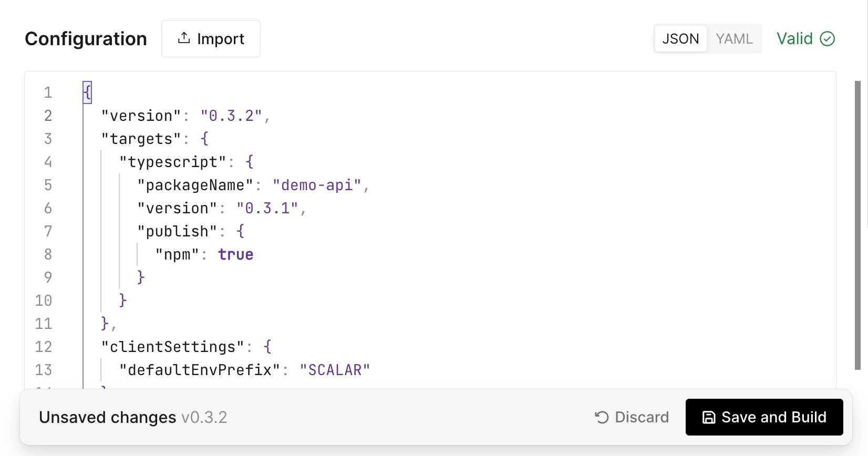This screenshot has width=868, height=456.
Task: Click the Configuration heading
Action: 86,38
